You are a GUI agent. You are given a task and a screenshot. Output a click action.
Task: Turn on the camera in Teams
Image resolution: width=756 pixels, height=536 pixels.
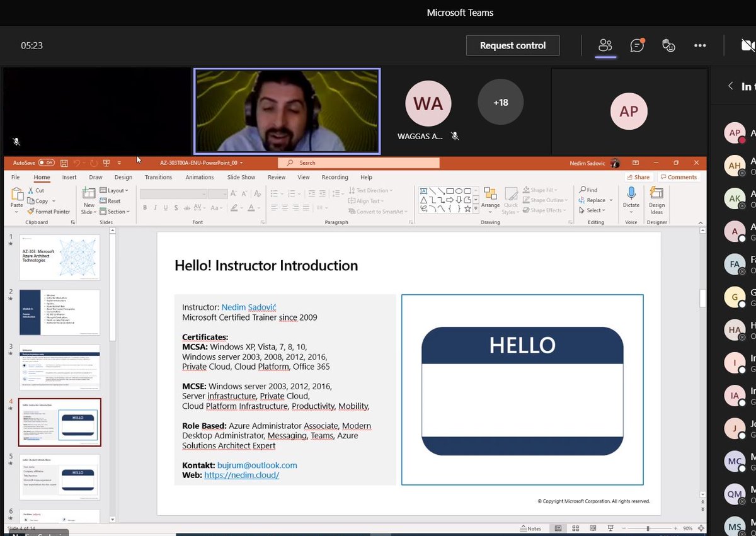point(748,45)
